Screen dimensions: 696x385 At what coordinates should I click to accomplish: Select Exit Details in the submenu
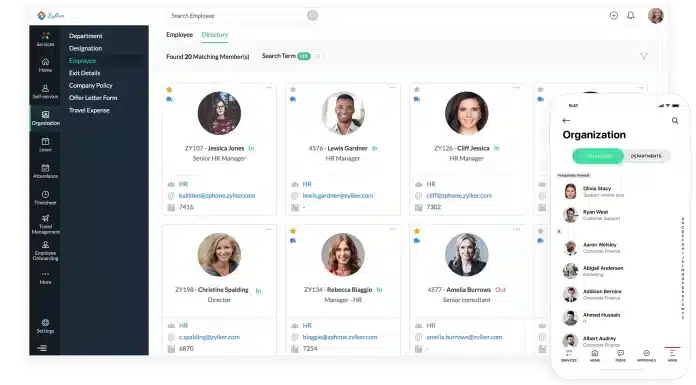tap(84, 73)
